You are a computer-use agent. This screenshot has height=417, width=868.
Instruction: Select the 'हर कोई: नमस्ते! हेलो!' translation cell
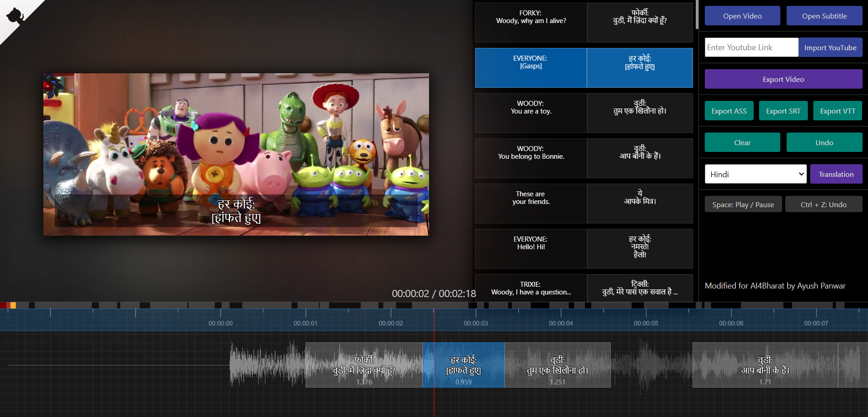click(640, 249)
